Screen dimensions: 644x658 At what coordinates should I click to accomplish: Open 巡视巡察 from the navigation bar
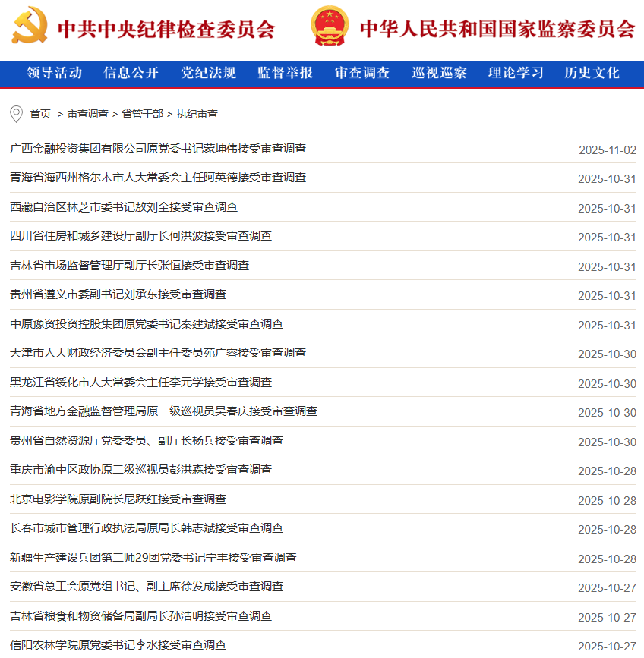(x=439, y=73)
